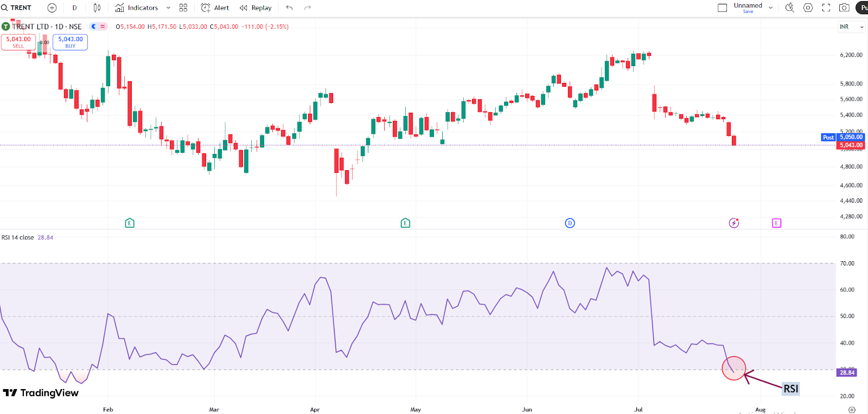
Task: Click the dividend D marker in June
Action: pos(570,223)
